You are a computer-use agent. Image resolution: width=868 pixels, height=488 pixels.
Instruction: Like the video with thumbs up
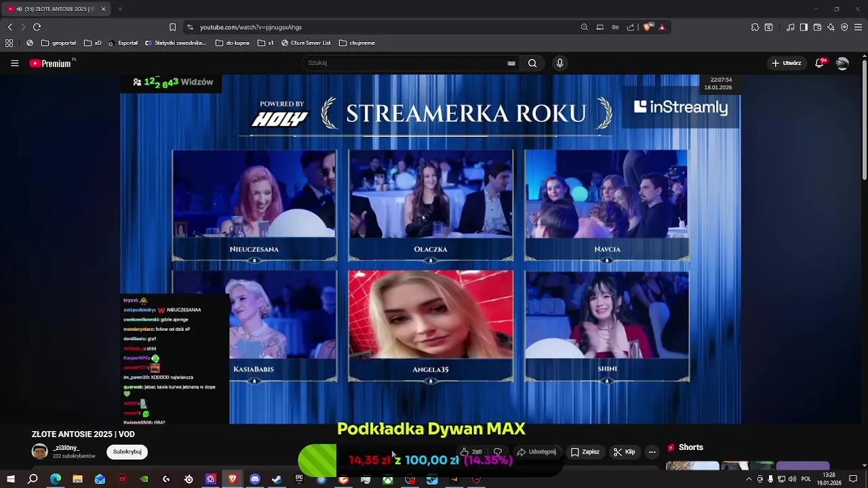tap(471, 452)
